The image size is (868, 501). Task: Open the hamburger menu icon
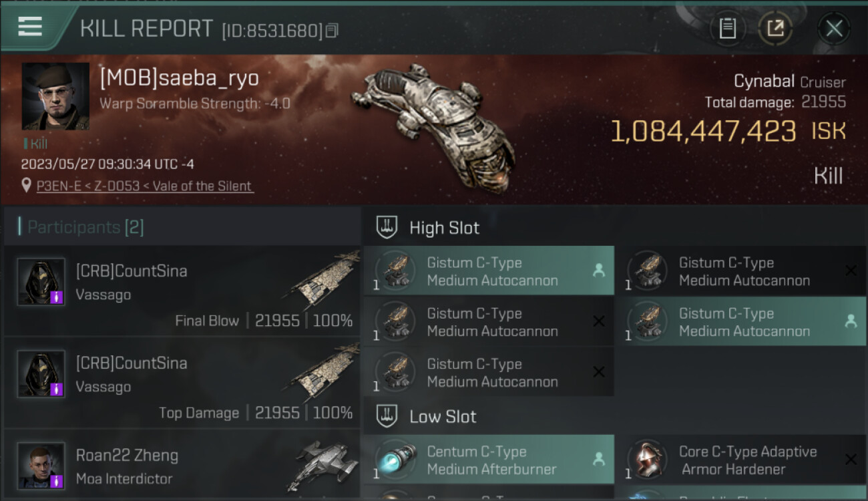click(30, 27)
